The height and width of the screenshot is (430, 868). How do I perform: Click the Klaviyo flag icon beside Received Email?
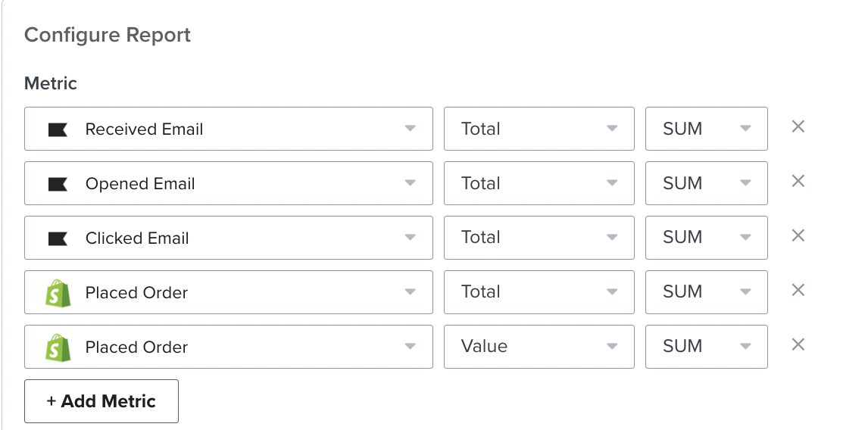[58, 129]
